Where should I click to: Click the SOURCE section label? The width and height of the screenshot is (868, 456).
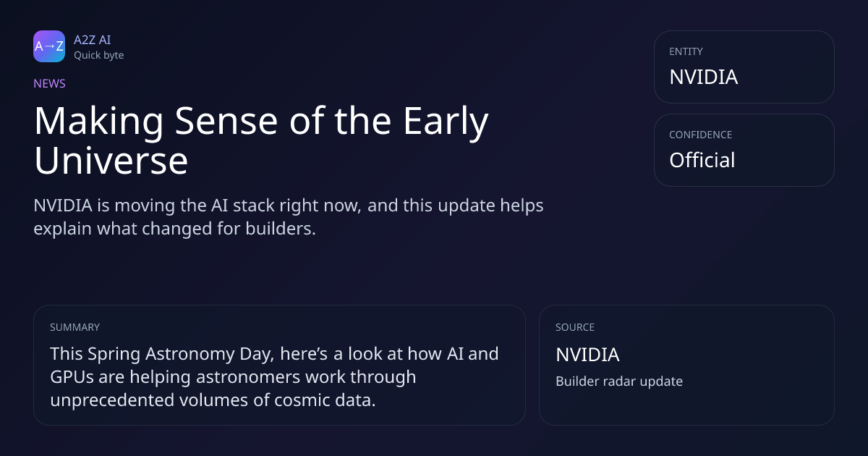click(574, 327)
